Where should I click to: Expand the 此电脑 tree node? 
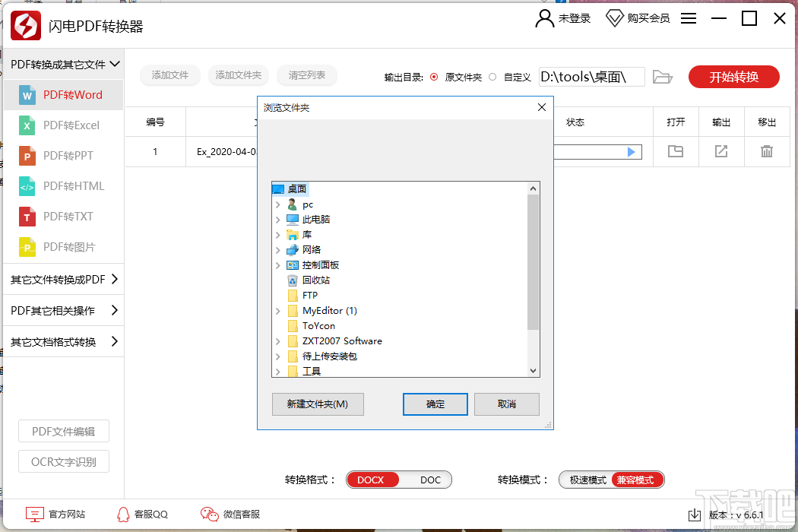[277, 219]
